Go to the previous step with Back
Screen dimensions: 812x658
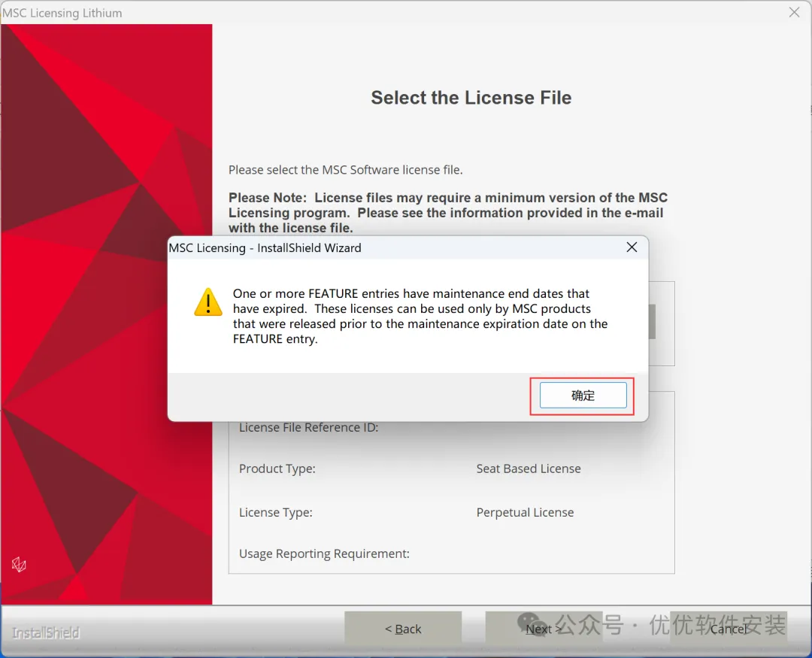coord(403,629)
